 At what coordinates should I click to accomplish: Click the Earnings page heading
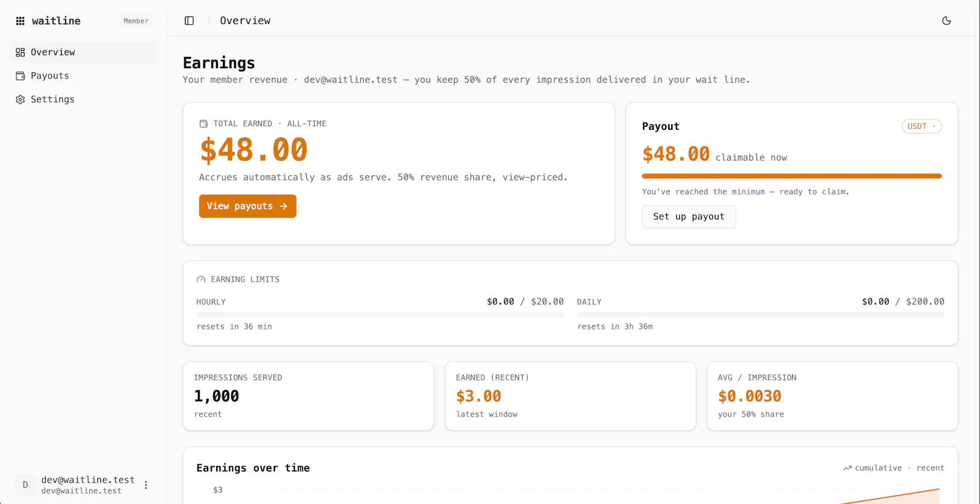click(x=219, y=63)
